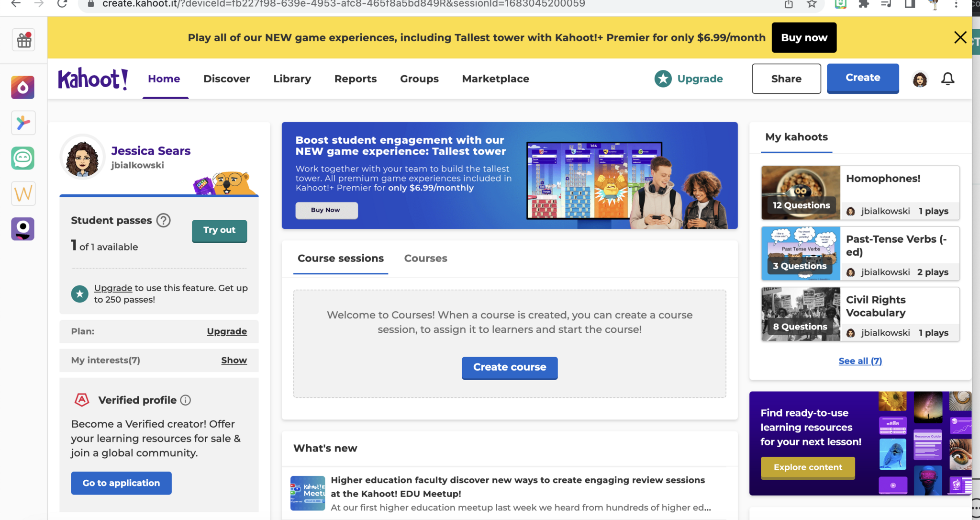Open the green chat bubble sidebar app
Image resolution: width=980 pixels, height=520 pixels.
23,158
